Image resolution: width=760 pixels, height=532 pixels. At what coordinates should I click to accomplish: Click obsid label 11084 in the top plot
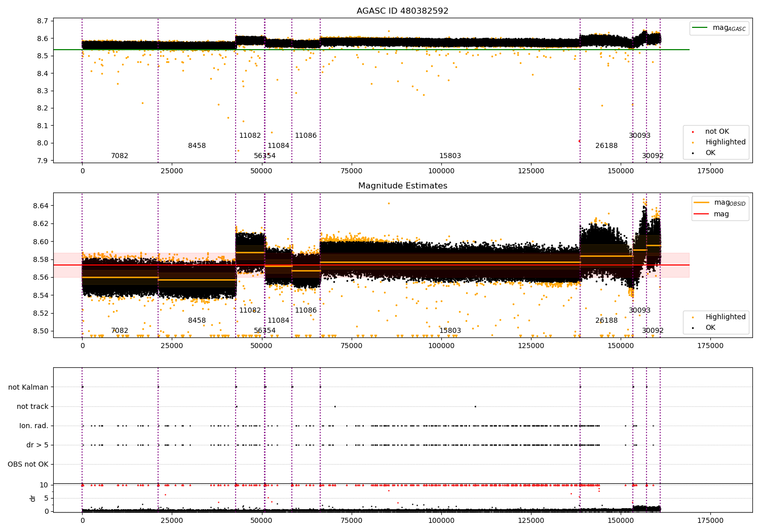[278, 146]
